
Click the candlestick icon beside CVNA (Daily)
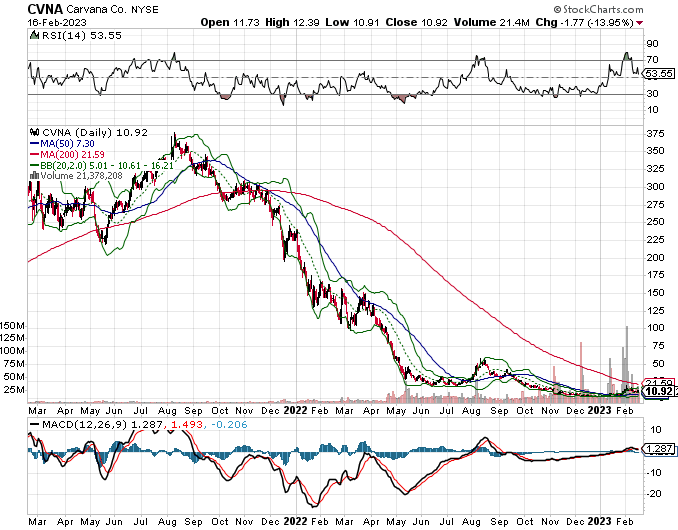(x=34, y=132)
